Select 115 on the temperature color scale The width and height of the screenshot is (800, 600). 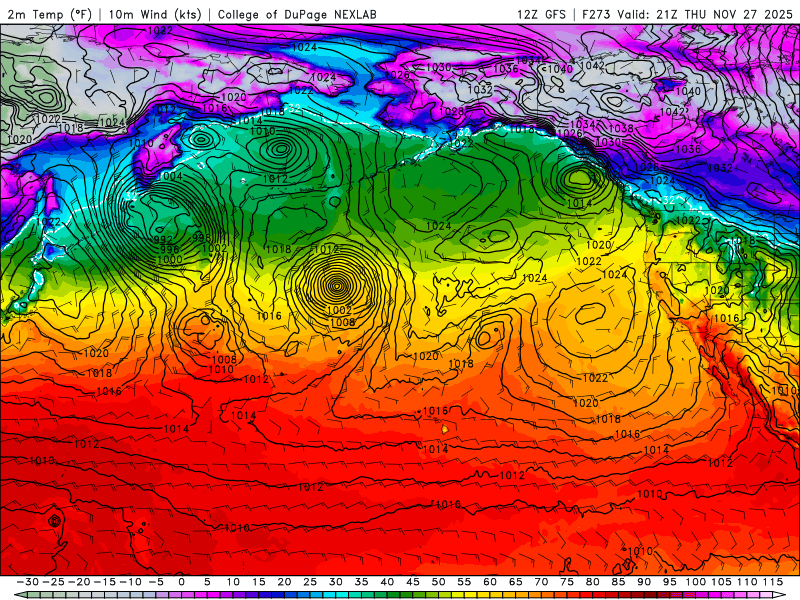(x=773, y=582)
